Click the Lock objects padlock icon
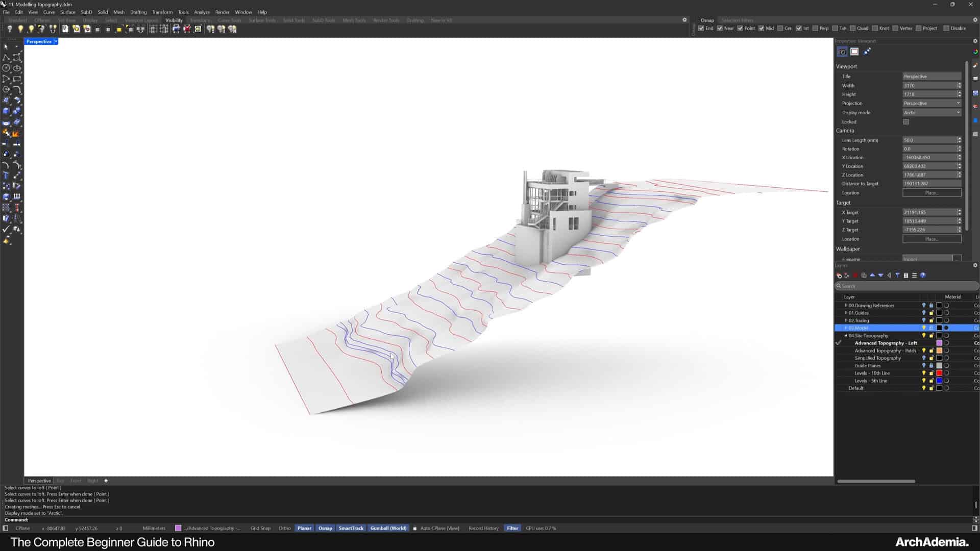The image size is (980, 551). click(97, 29)
